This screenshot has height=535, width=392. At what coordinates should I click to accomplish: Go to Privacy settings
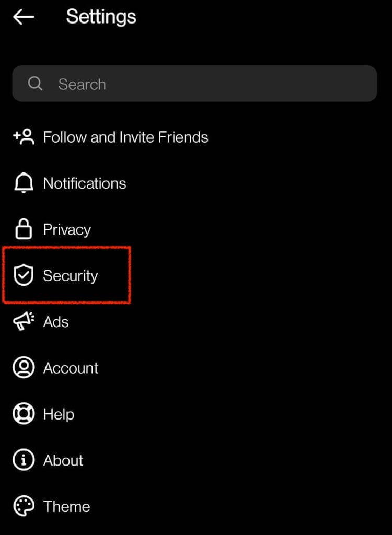click(x=67, y=230)
